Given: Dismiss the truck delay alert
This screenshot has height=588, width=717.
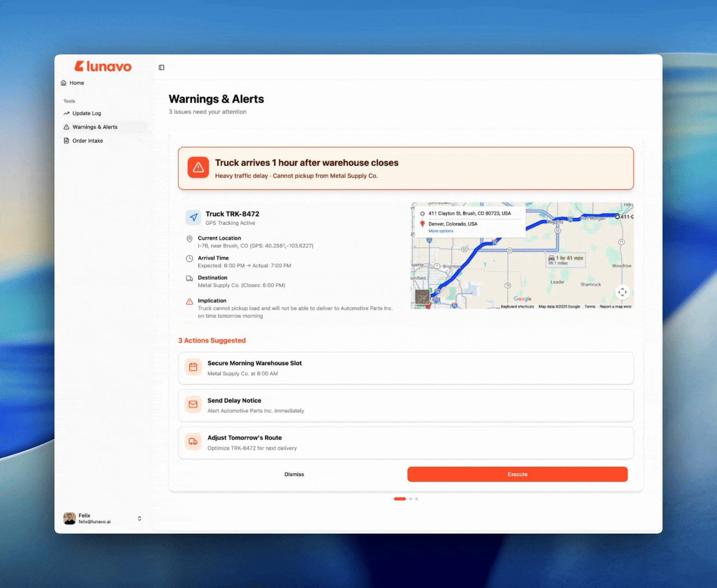Looking at the screenshot, I should tap(294, 474).
